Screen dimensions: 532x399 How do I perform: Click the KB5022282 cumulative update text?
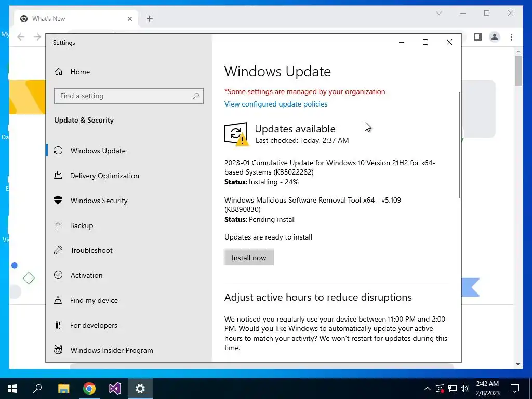coord(329,167)
